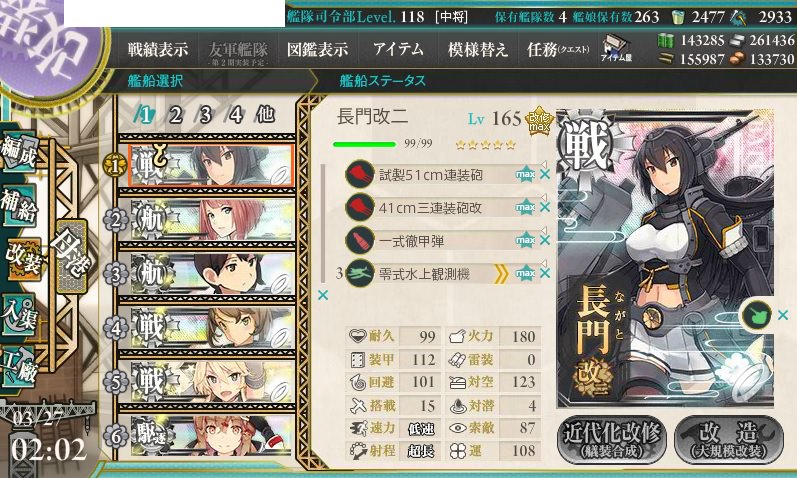The image size is (797, 478).
Task: Remove 試製51cm連装砲 with its X mark
Action: (x=545, y=174)
